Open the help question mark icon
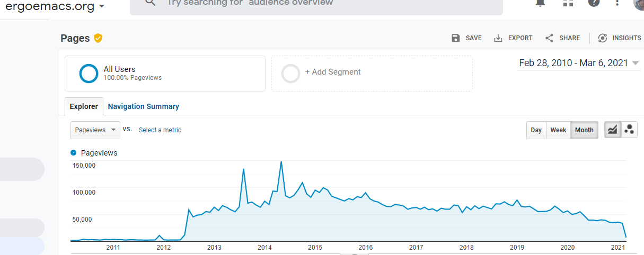 [x=594, y=3]
